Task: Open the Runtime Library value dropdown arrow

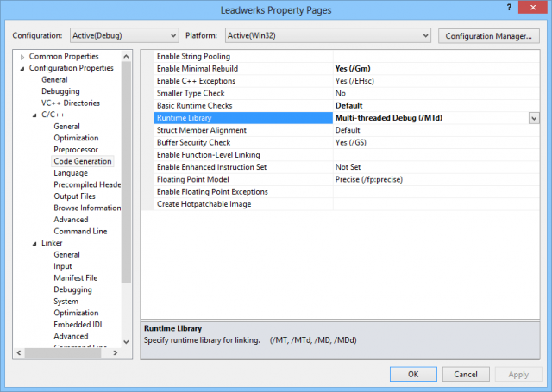Action: (533, 117)
